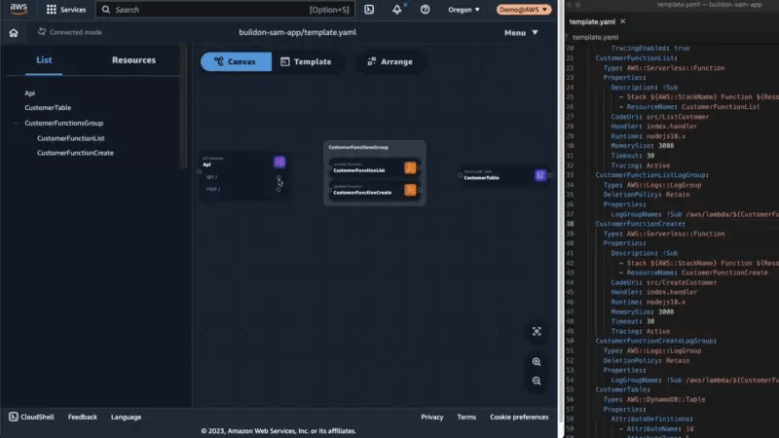Click CustomerFunctionList right output port

point(420,168)
